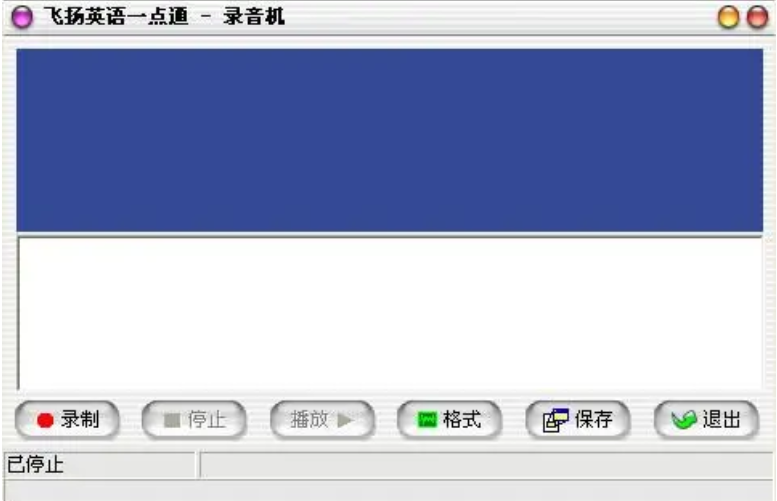Click the purple orb in title bar
The image size is (777, 501).
[22, 17]
